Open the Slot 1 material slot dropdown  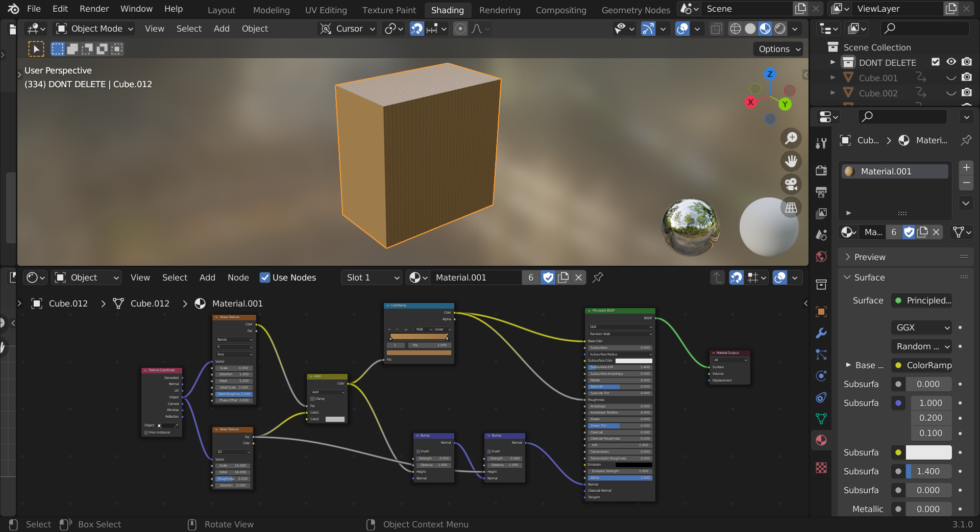tap(371, 277)
